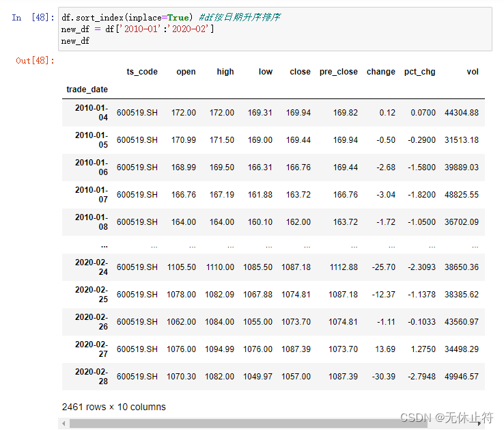Click inside the In [48] code cell

(x=275, y=29)
